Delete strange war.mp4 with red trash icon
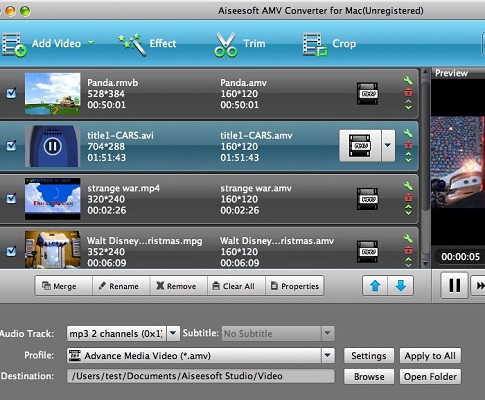 coord(408,197)
